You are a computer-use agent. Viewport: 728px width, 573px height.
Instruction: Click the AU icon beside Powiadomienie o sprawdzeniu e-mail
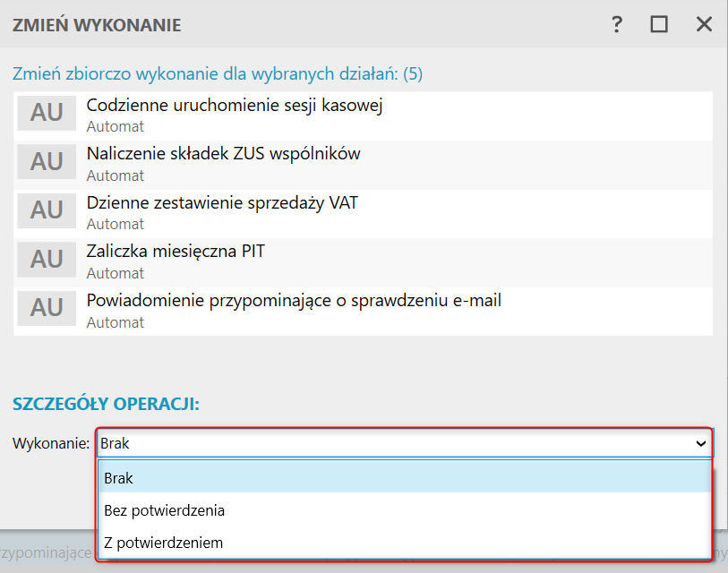[x=47, y=308]
